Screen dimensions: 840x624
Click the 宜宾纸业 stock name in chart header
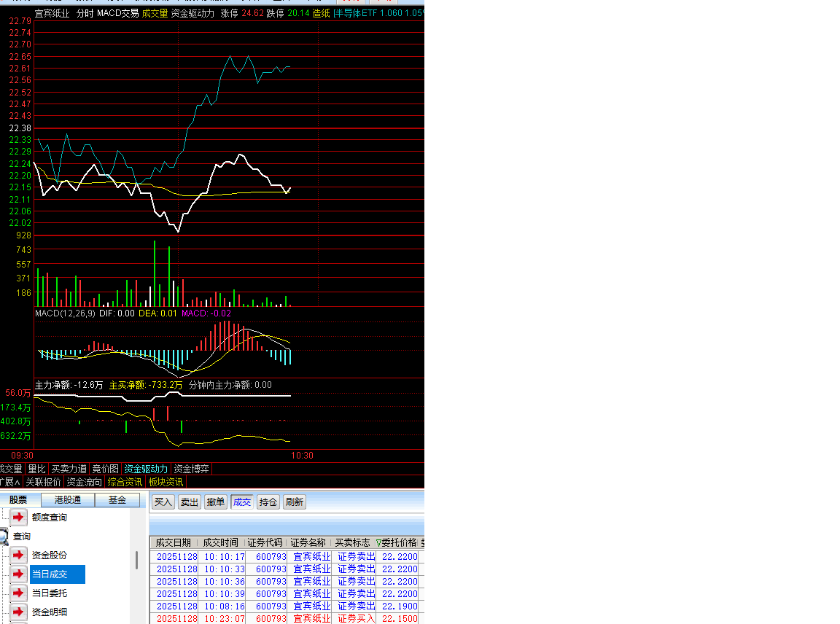52,13
